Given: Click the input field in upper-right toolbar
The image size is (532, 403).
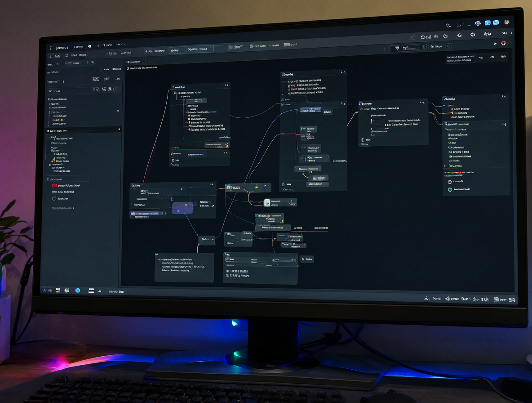Looking at the screenshot, I should 408,48.
